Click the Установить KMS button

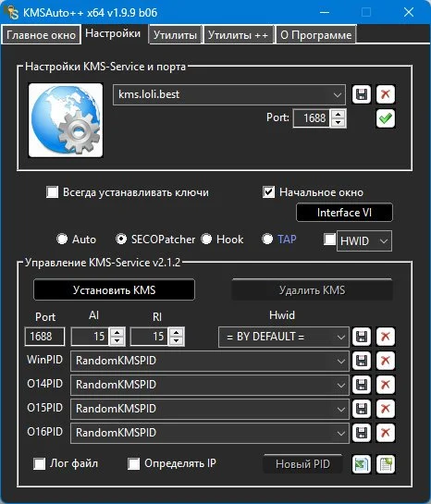click(x=114, y=290)
